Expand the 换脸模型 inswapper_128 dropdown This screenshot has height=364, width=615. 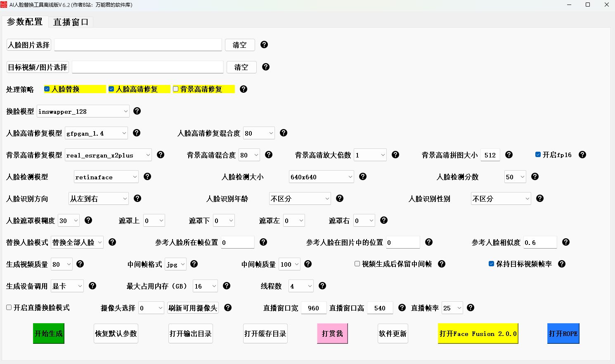(x=83, y=111)
